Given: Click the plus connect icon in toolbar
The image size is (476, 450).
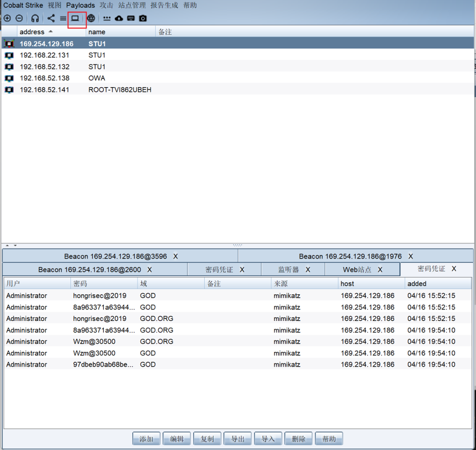Looking at the screenshot, I should [x=7, y=19].
